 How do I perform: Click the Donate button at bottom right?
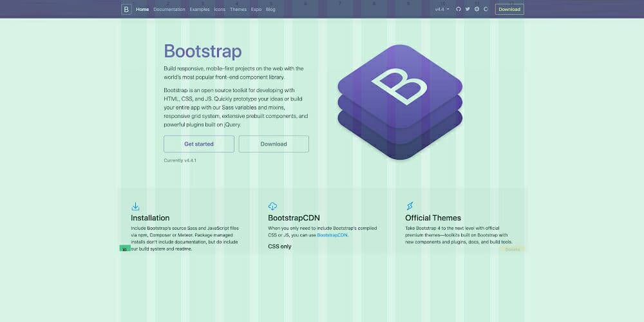point(513,249)
